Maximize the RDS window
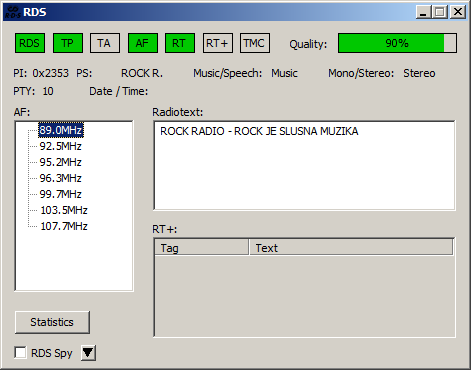Viewport: 471px width, 370px height. [x=440, y=12]
